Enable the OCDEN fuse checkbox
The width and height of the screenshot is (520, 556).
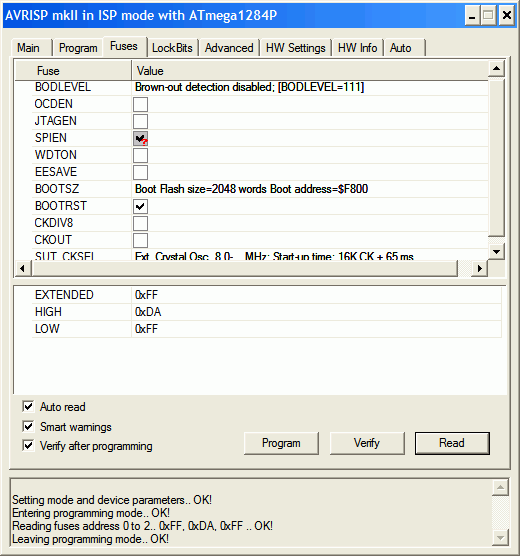tap(140, 104)
